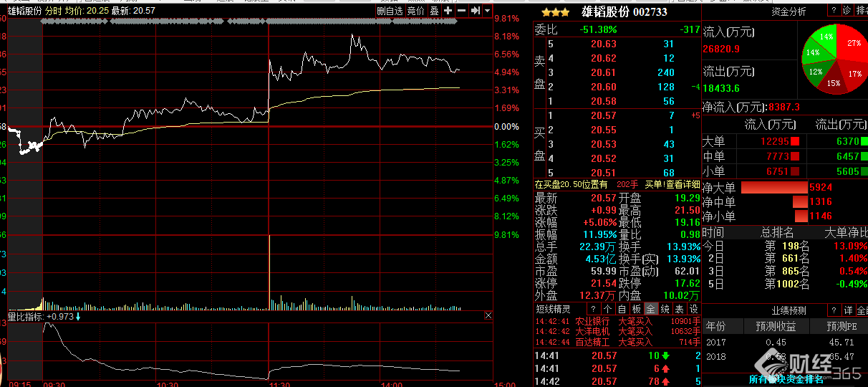The height and width of the screenshot is (387, 868).
Task: Click the 预测收益 column header
Action: point(775,326)
